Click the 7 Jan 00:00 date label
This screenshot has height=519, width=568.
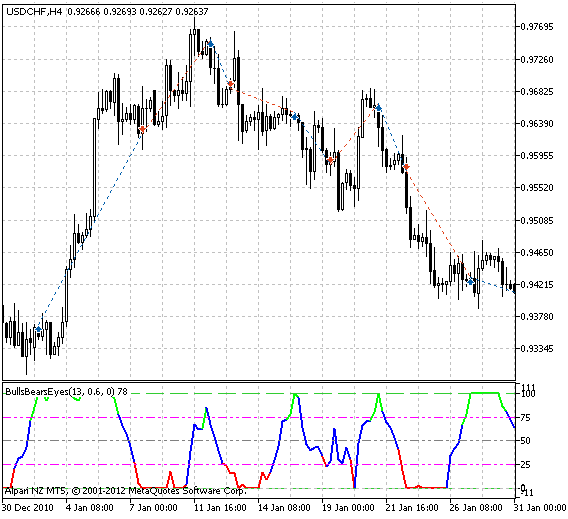[x=154, y=508]
